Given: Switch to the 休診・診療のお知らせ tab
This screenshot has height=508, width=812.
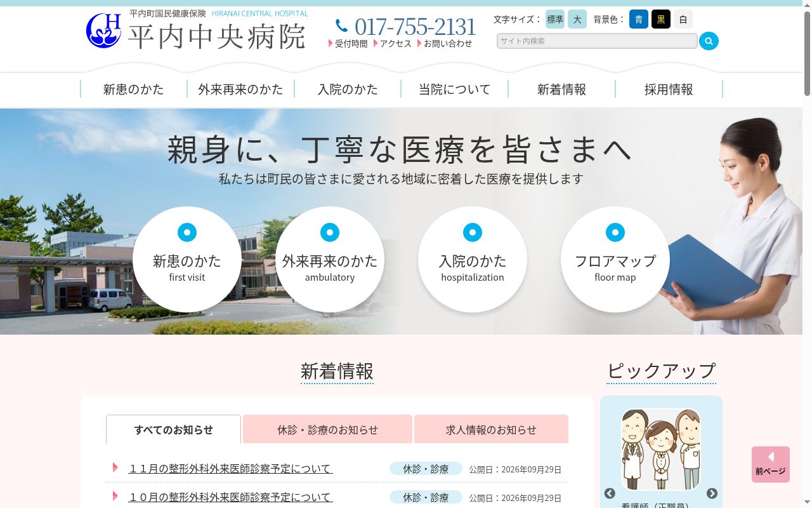Looking at the screenshot, I should point(327,430).
